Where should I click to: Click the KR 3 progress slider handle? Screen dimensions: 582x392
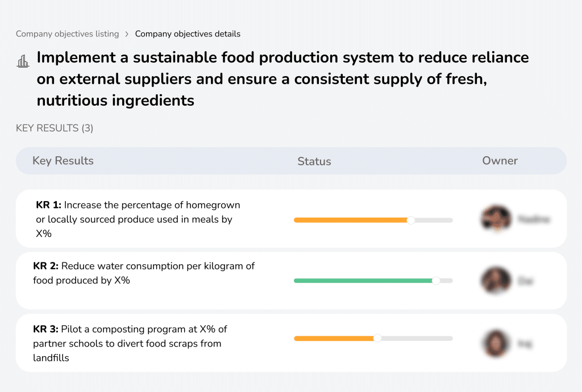coord(377,338)
